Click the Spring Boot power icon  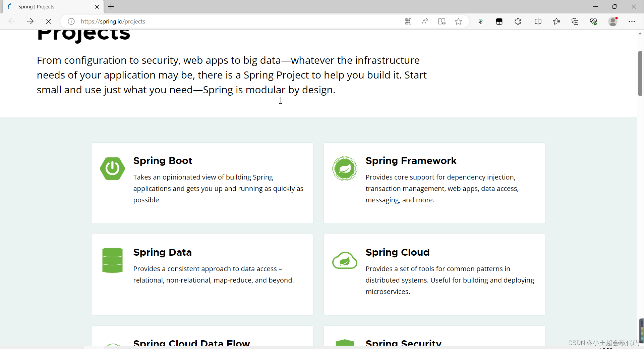112,168
